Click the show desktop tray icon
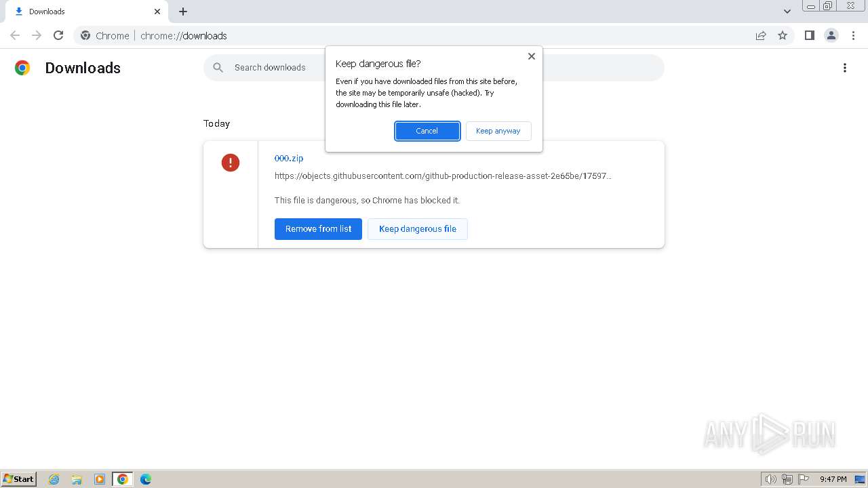This screenshot has height=488, width=868. (x=860, y=479)
